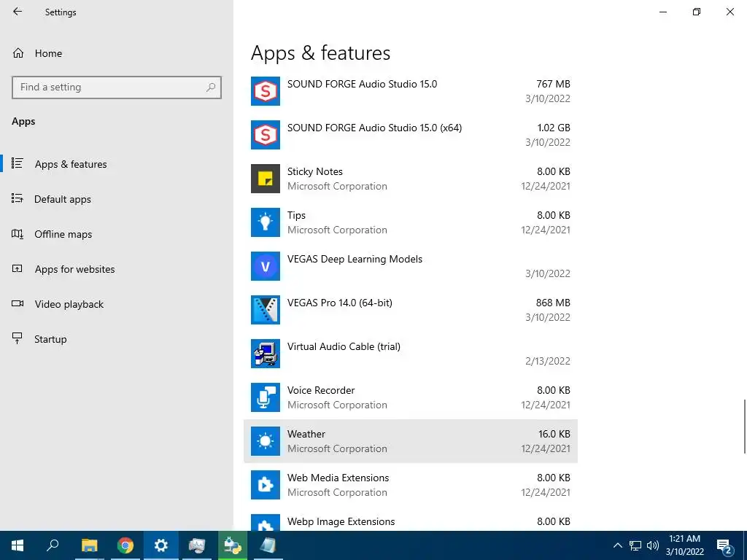Click the Tips lightbulb icon
This screenshot has width=747, height=560.
tap(266, 222)
